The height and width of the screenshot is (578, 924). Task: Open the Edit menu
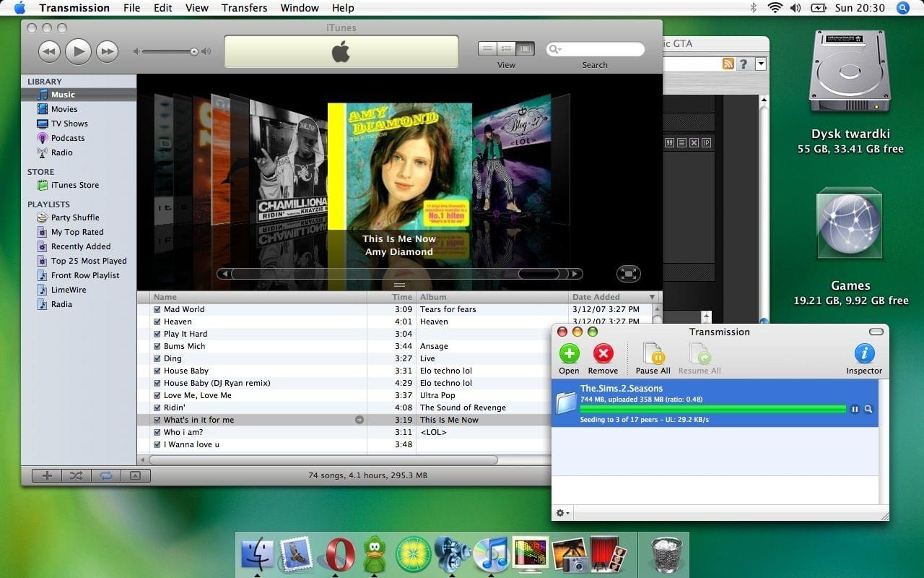pos(162,8)
